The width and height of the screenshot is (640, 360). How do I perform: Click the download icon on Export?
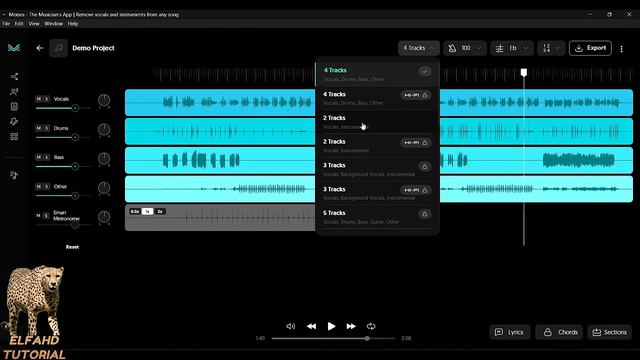[x=579, y=48]
